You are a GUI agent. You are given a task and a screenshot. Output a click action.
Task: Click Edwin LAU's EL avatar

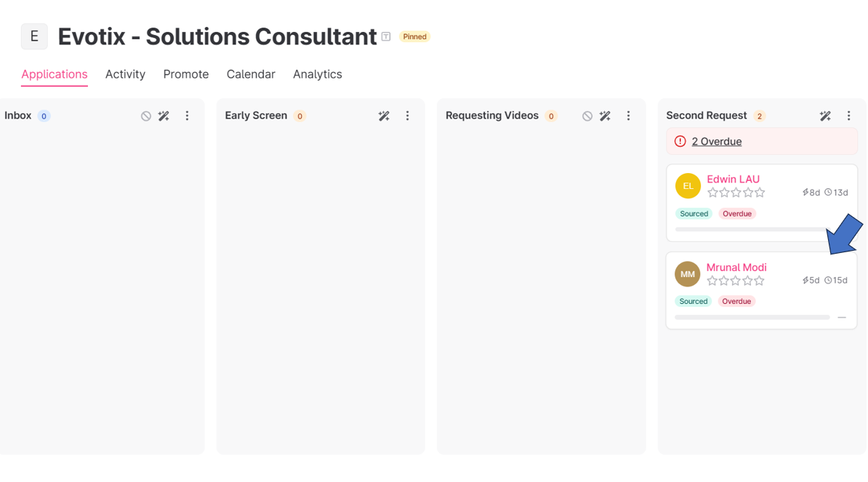tap(688, 186)
